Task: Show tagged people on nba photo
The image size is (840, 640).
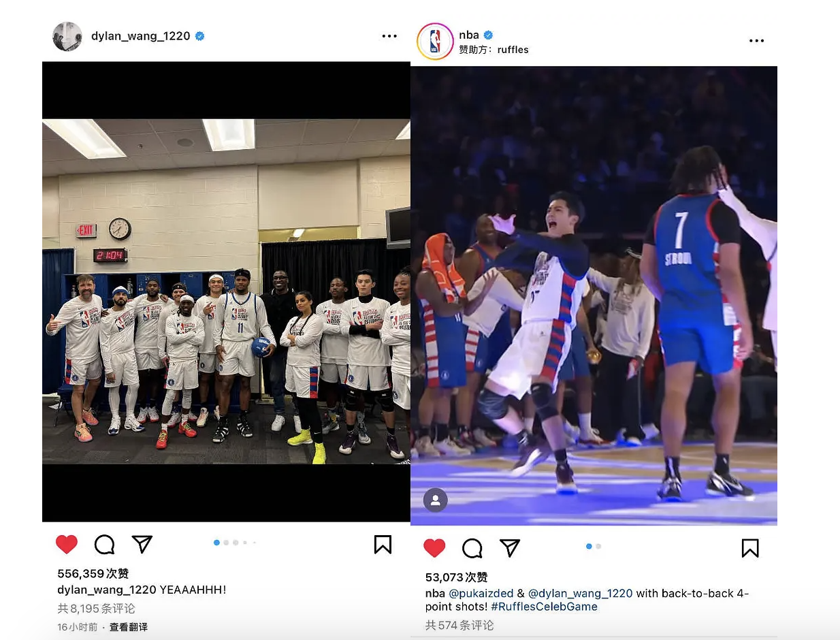Action: (436, 500)
